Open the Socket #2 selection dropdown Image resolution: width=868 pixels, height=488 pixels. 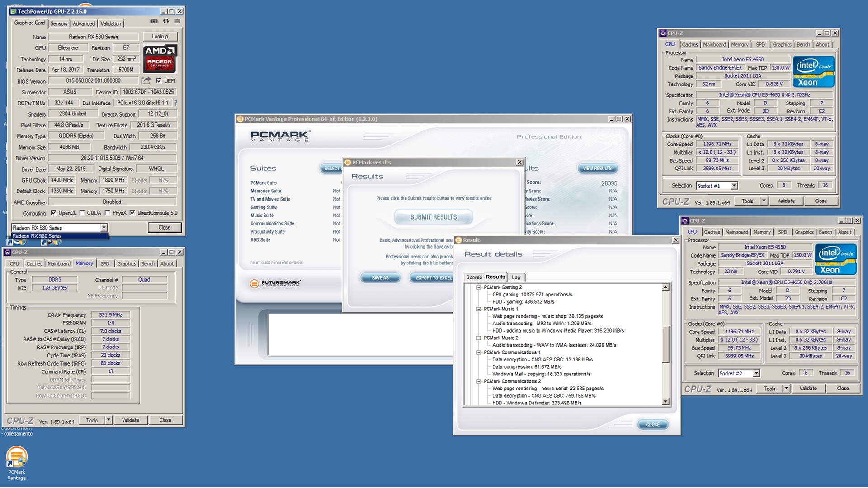[756, 373]
